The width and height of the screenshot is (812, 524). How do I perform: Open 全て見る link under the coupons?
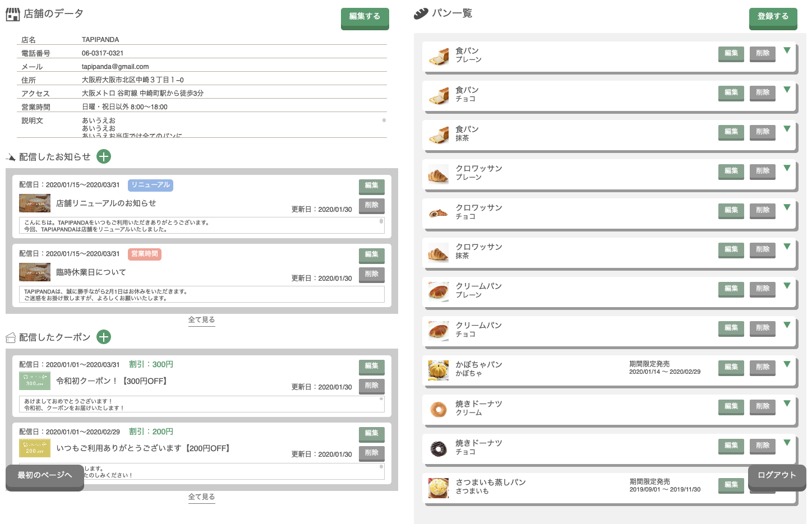pos(201,497)
